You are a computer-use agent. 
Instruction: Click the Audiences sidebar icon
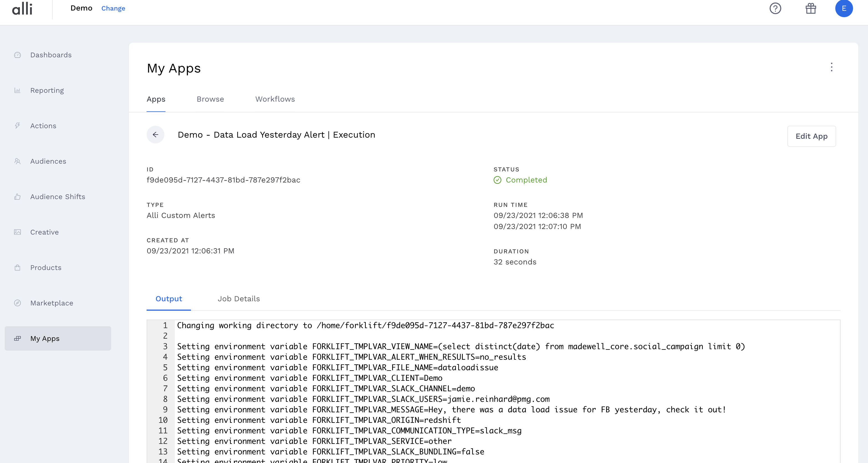tap(18, 161)
